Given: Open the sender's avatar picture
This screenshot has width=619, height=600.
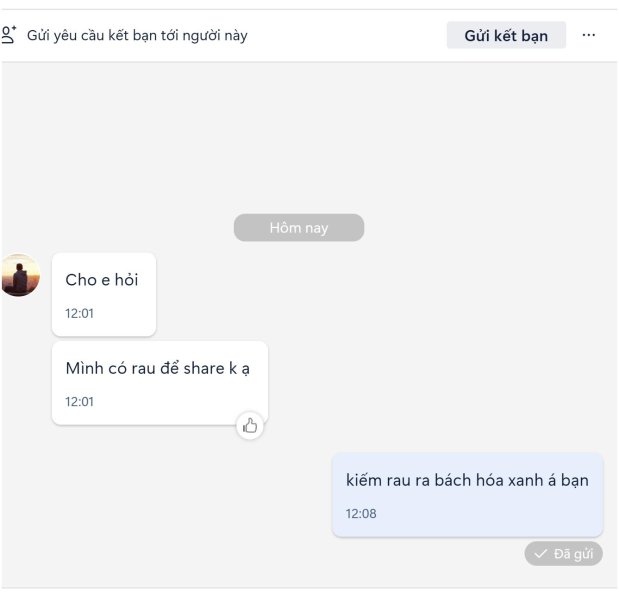Looking at the screenshot, I should click(20, 275).
